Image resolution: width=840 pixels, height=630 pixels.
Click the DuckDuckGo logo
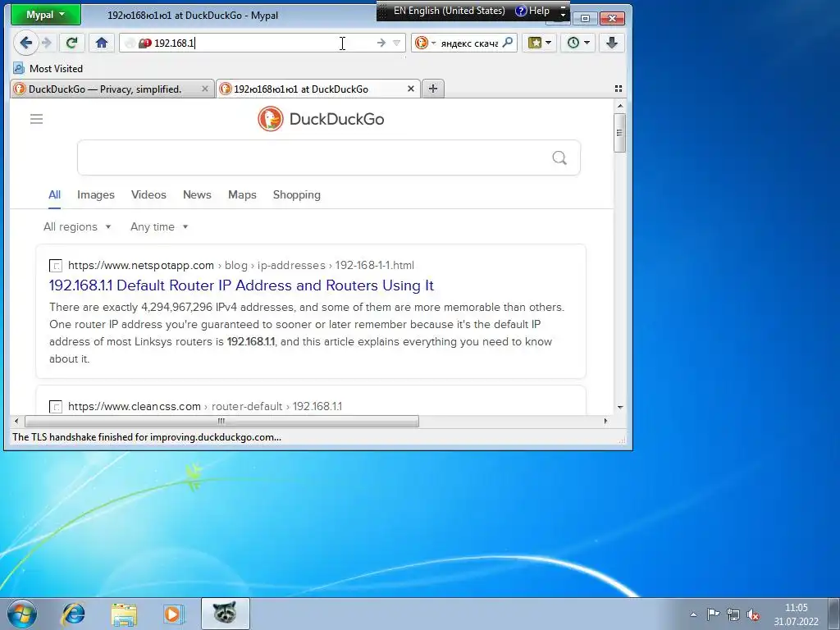(321, 119)
